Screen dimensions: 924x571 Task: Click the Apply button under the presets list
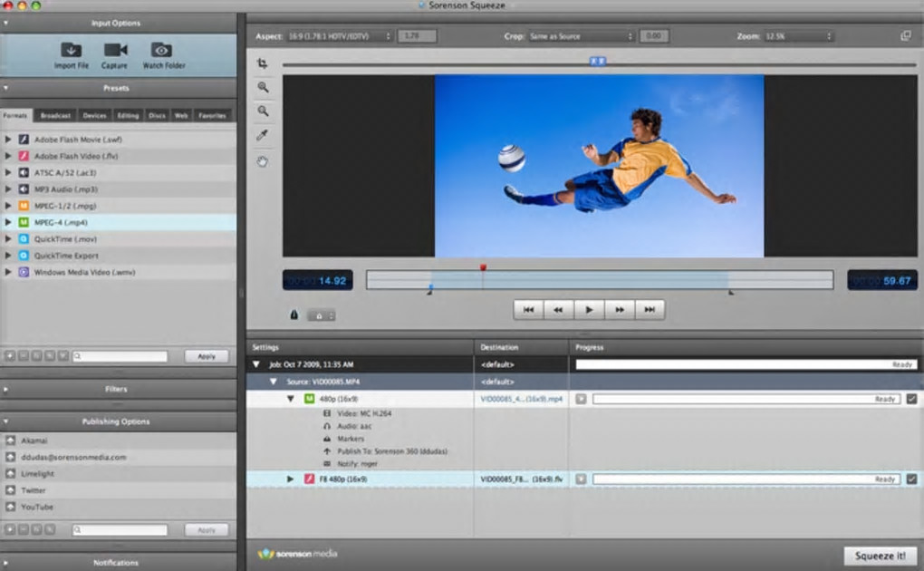[x=207, y=356]
